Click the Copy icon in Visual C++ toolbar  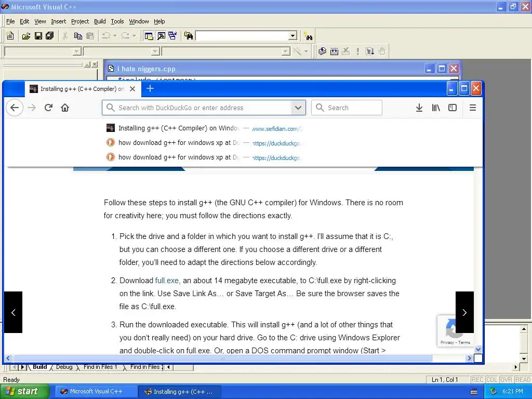(78, 36)
